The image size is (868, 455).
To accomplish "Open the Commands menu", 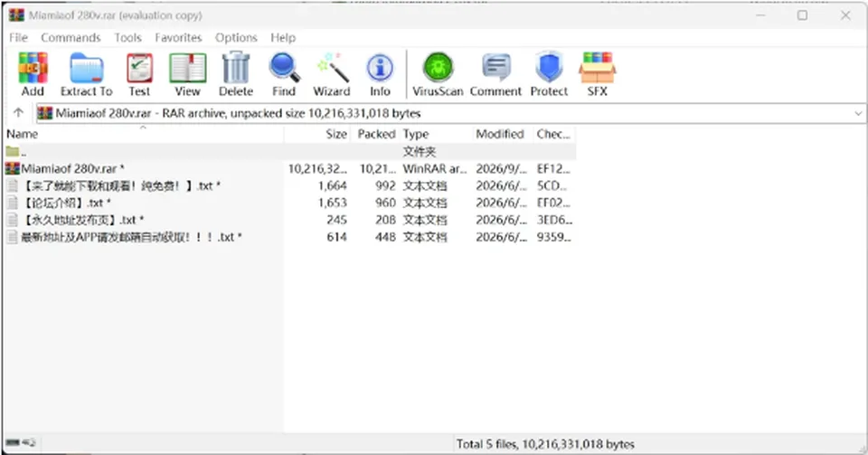I will (71, 38).
